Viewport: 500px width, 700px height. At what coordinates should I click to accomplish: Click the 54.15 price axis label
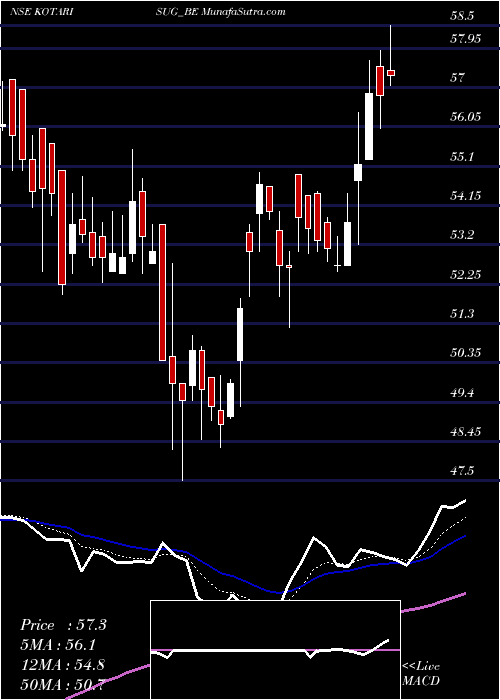pos(466,196)
